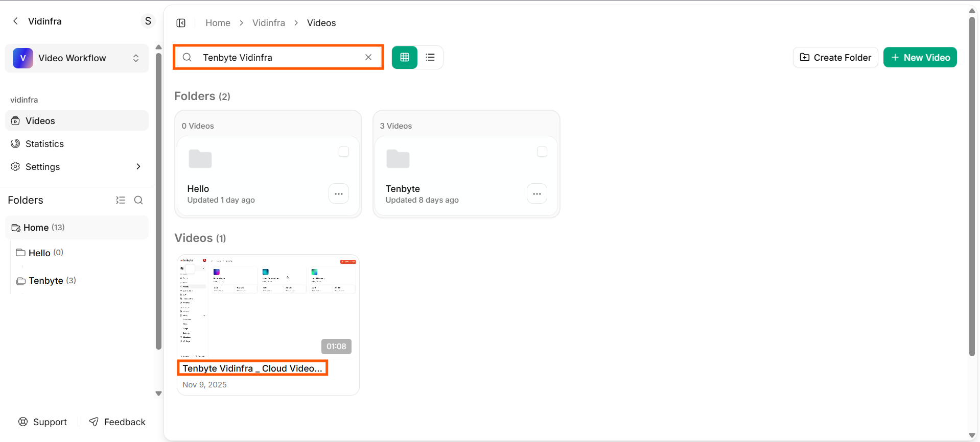980x442 pixels.
Task: Open the Video Workflow workspace switcher
Action: click(77, 58)
